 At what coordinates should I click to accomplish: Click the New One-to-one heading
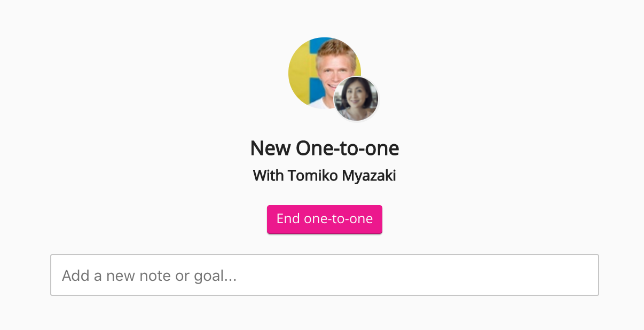(x=324, y=148)
